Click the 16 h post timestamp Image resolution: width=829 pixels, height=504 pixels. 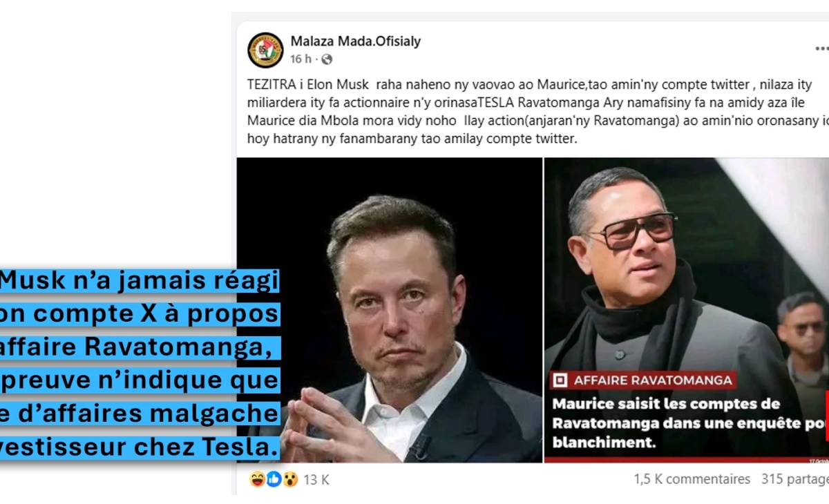[x=301, y=59]
